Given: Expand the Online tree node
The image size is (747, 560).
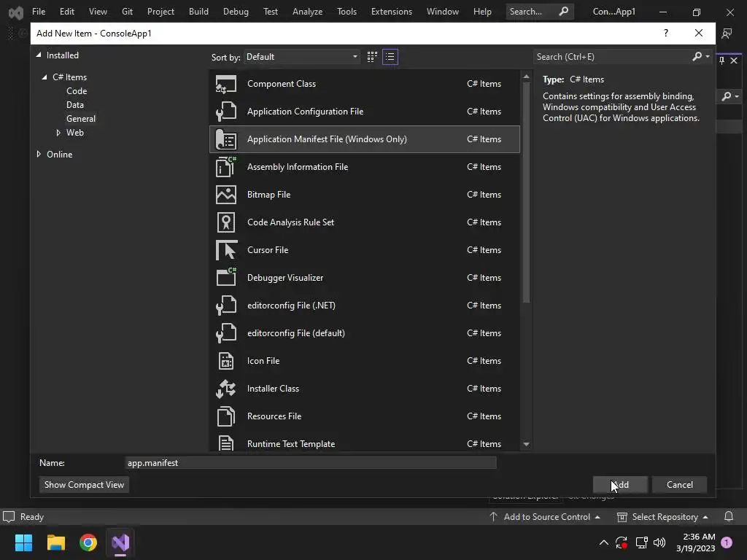Looking at the screenshot, I should click(39, 155).
